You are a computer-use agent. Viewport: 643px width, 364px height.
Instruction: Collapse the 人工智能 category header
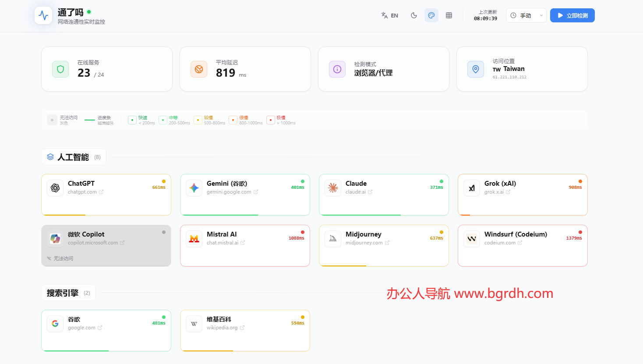click(x=74, y=157)
